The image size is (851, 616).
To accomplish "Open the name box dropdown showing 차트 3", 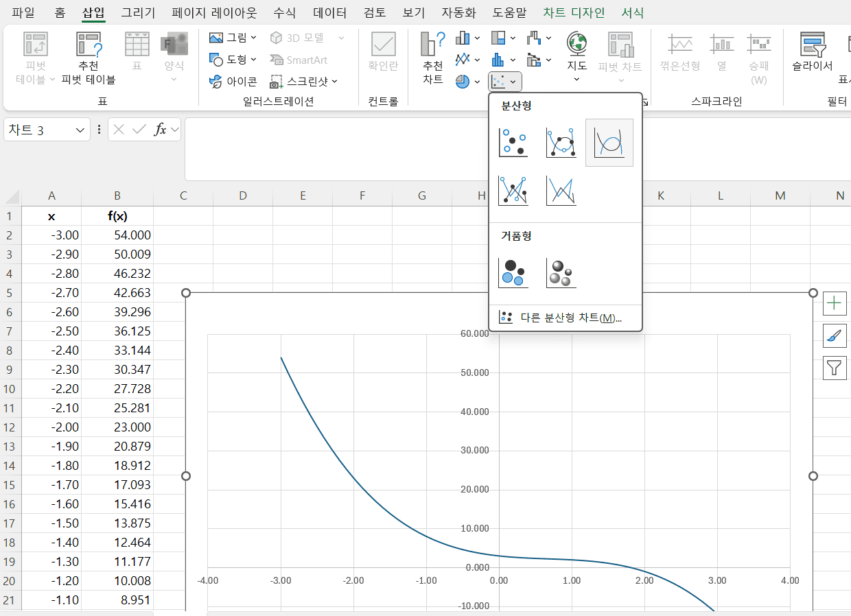I will click(81, 130).
